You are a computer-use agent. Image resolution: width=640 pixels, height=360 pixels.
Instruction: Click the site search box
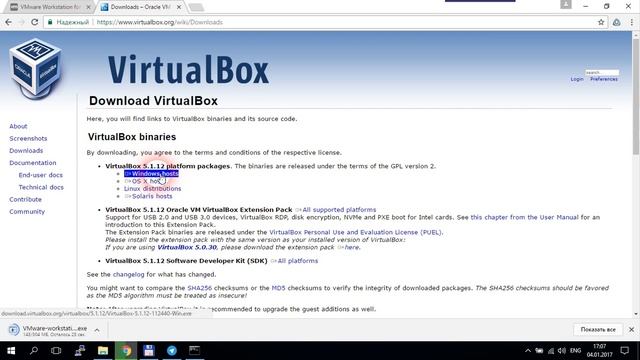(602, 72)
